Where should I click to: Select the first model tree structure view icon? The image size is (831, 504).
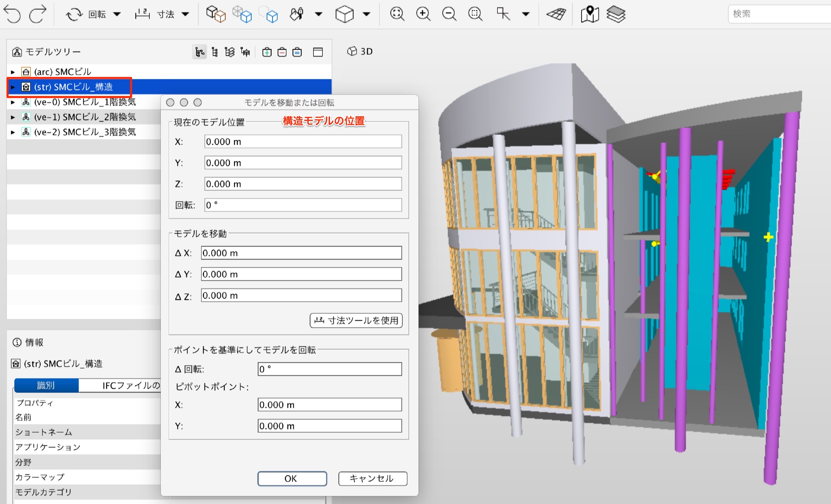[x=200, y=52]
